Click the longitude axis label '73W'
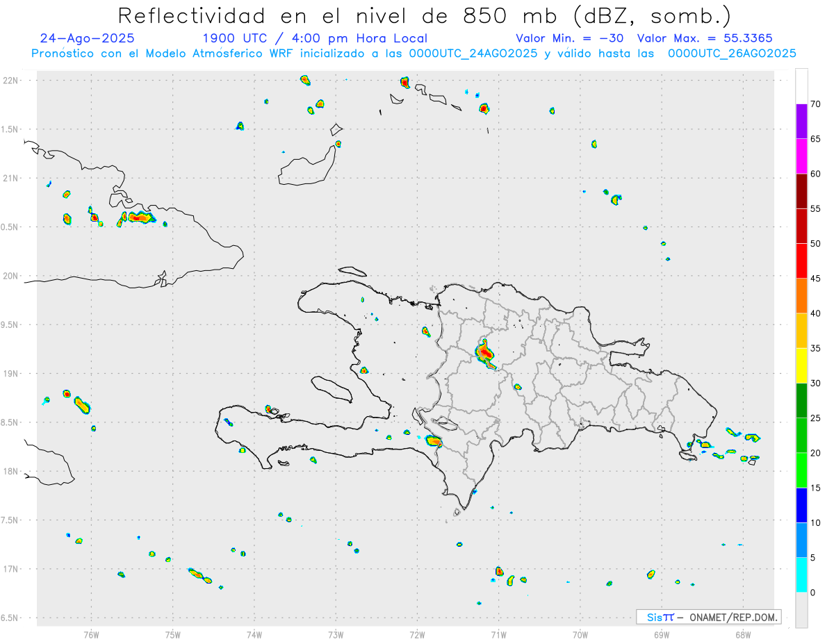This screenshot has height=644, width=834. tap(336, 634)
